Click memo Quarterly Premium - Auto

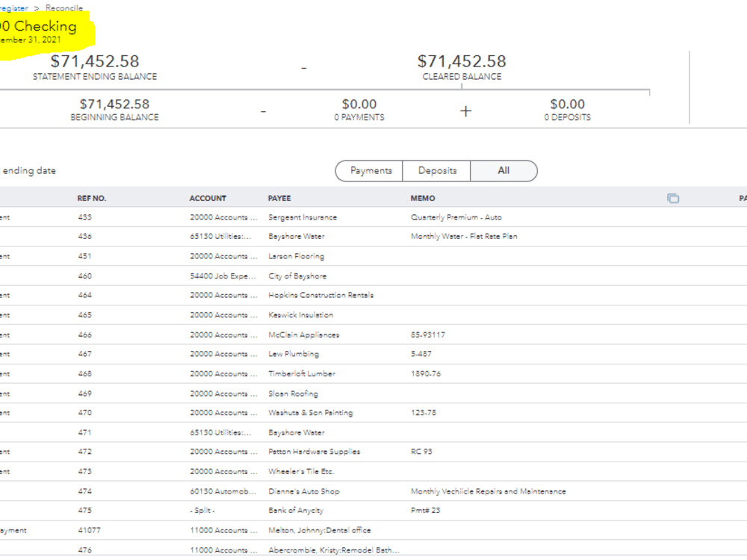[456, 217]
